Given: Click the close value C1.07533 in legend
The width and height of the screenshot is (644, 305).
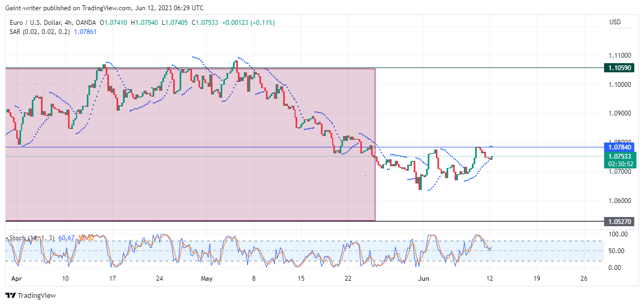Looking at the screenshot, I should 206,23.
